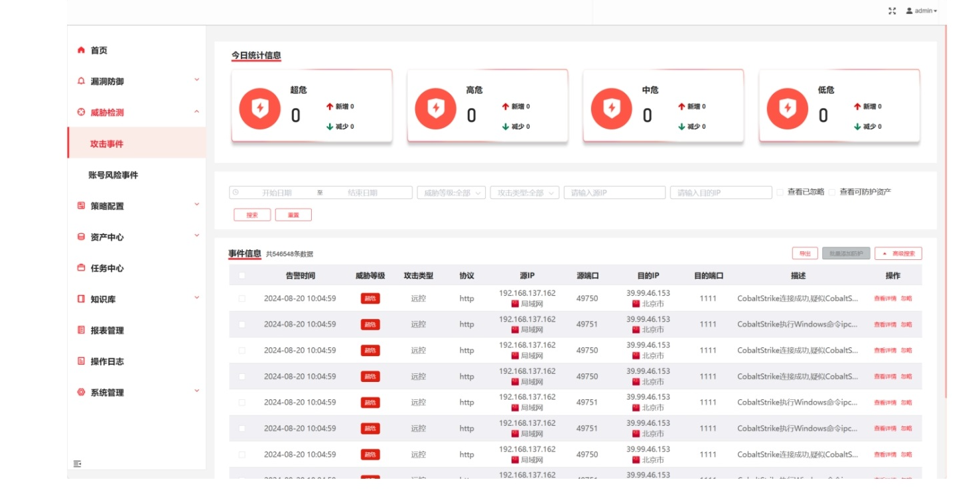Click the 请输入源IP input field

point(614,193)
